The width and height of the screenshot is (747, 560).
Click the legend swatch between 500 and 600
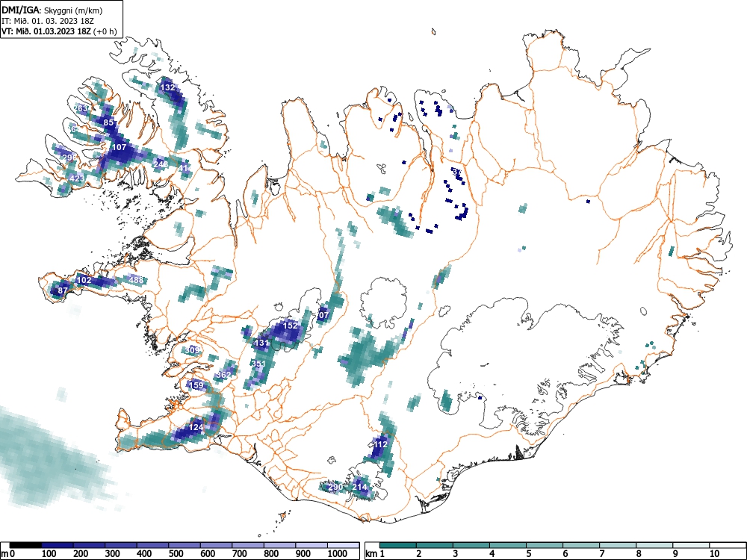pyautogui.click(x=185, y=545)
